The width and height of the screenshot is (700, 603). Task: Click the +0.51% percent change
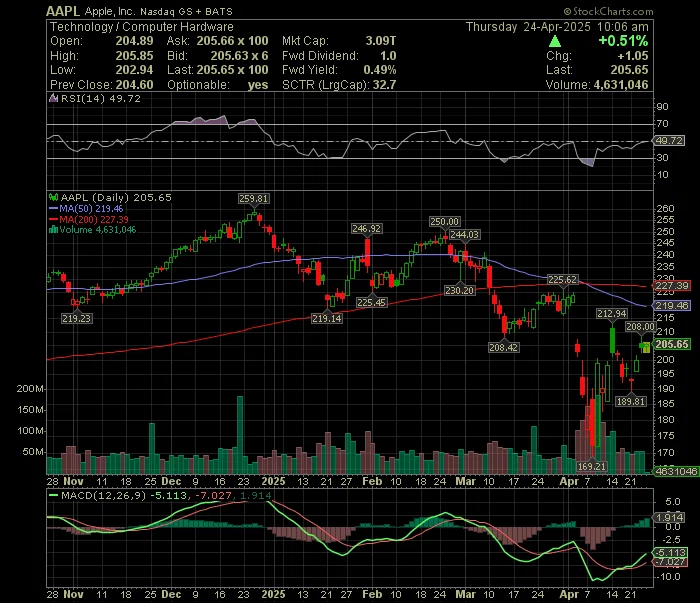click(623, 41)
